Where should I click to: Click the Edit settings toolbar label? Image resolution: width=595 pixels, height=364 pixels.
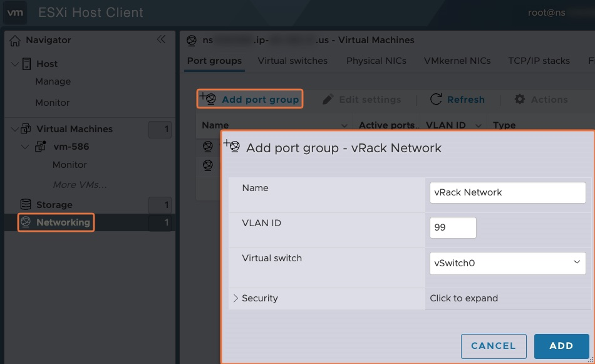coord(370,100)
